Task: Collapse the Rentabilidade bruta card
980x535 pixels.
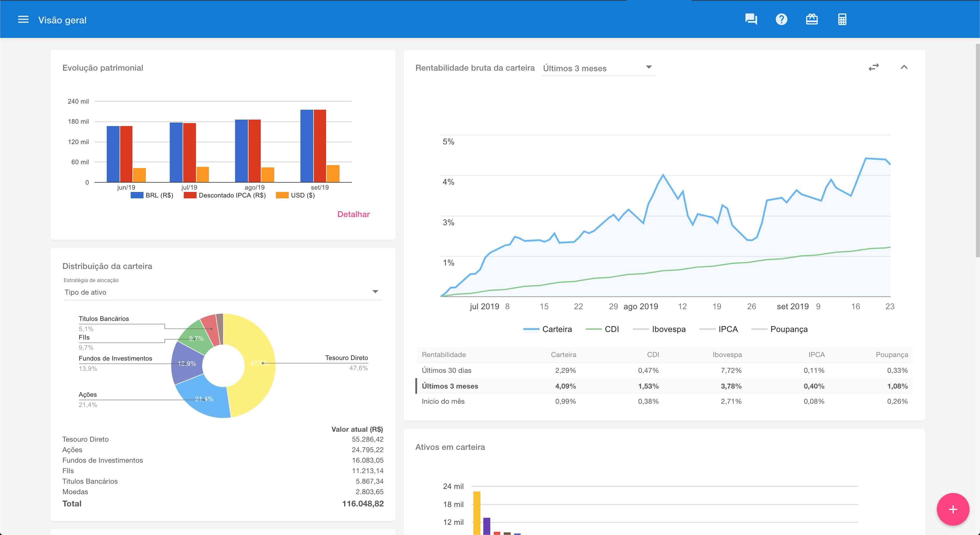Action: click(904, 67)
